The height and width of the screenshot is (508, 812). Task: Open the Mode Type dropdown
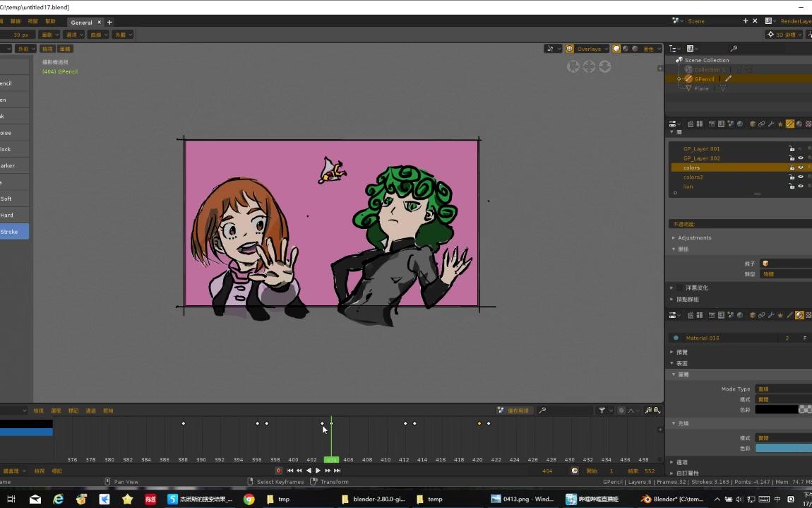pos(784,389)
